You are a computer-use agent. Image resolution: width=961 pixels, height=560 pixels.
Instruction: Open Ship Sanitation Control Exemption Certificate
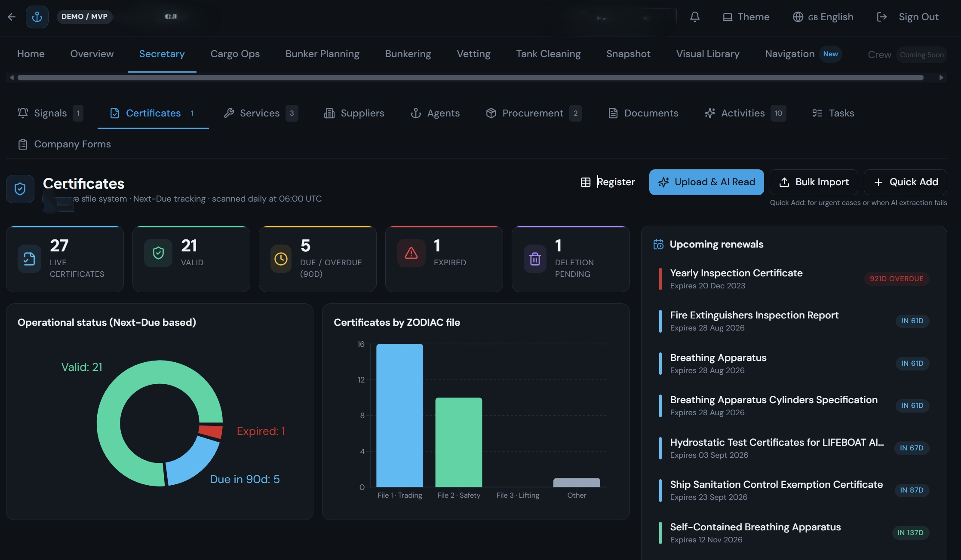point(794,490)
